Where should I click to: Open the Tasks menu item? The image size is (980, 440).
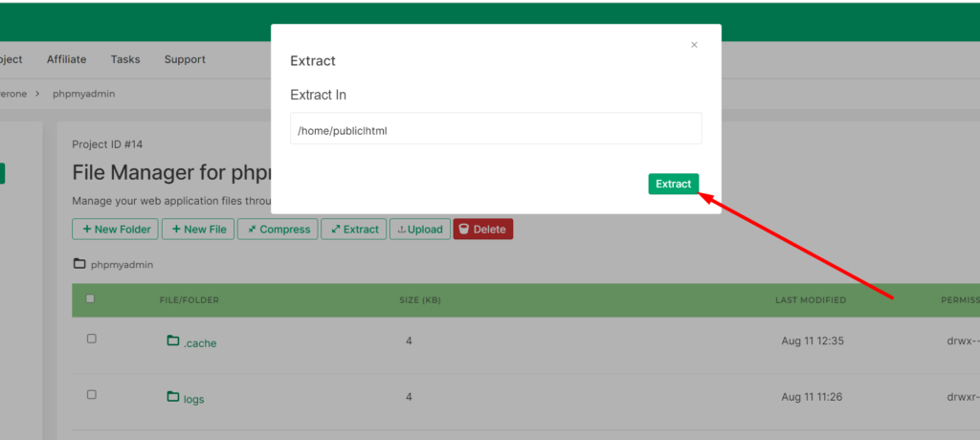125,59
